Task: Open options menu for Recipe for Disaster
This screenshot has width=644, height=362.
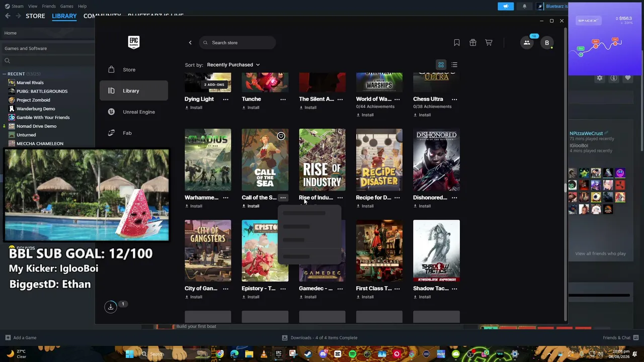Action: pyautogui.click(x=397, y=198)
